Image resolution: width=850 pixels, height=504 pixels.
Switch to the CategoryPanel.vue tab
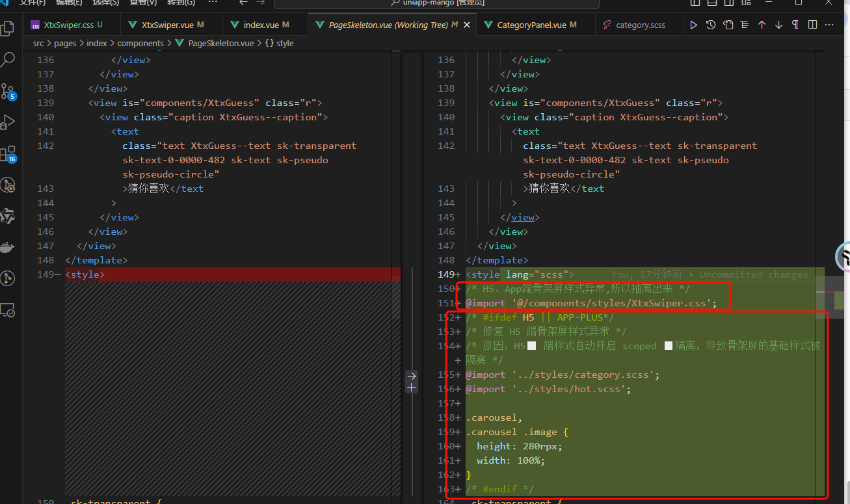(x=536, y=25)
